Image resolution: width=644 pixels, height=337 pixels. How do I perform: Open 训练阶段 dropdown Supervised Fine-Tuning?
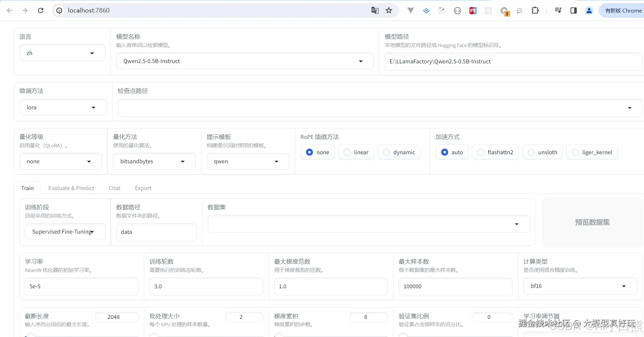coord(65,232)
